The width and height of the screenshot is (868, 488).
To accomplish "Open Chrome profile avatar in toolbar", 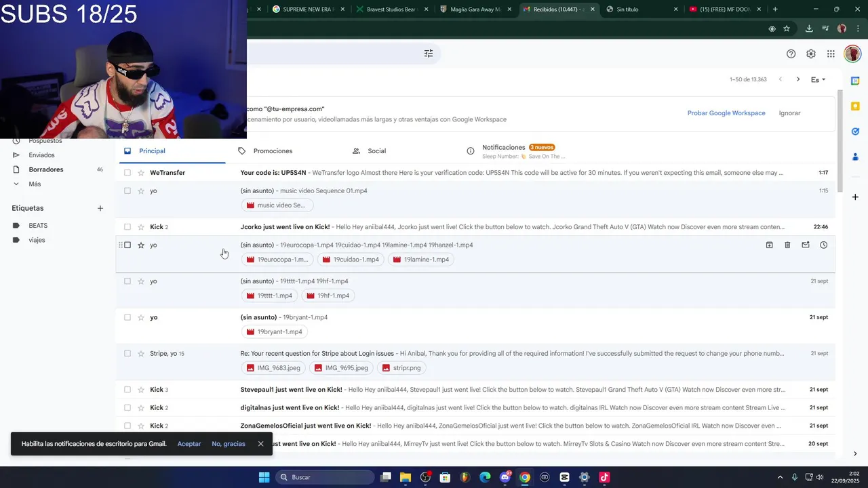I will click(x=842, y=28).
